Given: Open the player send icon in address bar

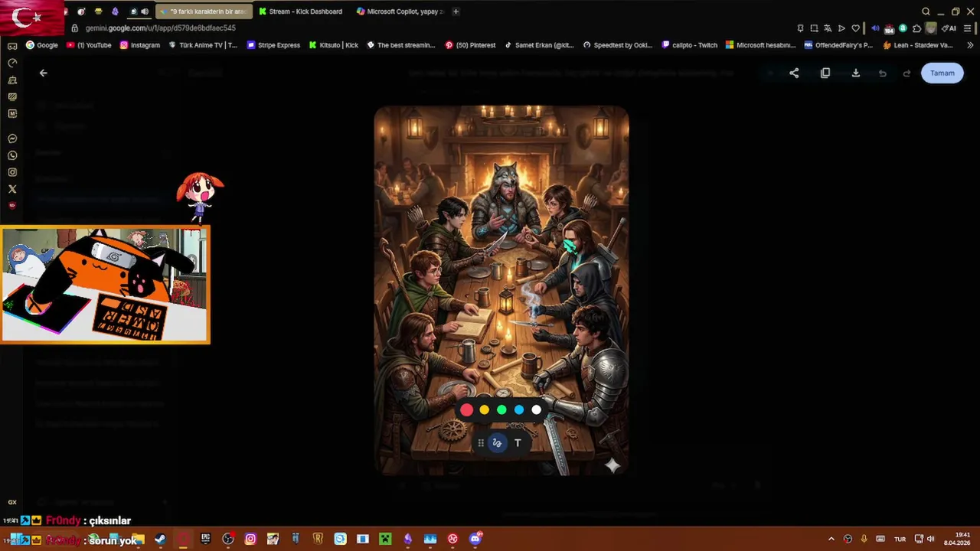Looking at the screenshot, I should [841, 28].
